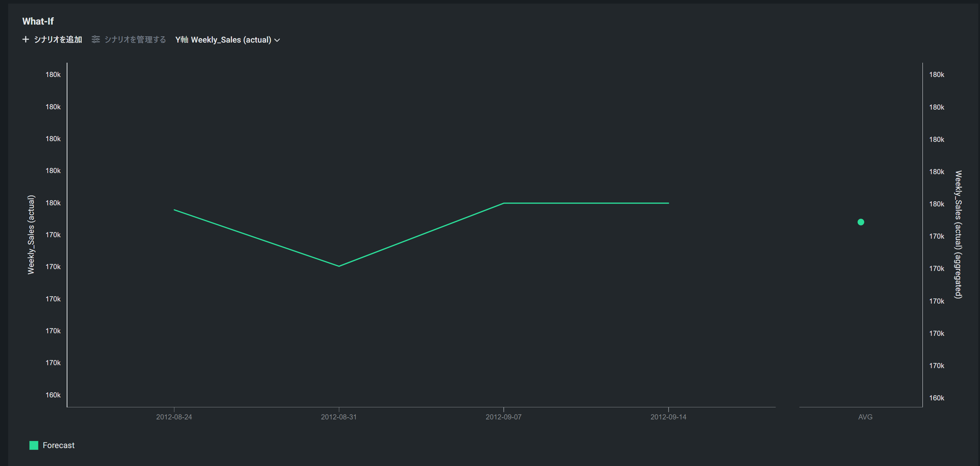Viewport: 980px width, 466px height.
Task: Click the AVG green data point
Action: pos(861,222)
